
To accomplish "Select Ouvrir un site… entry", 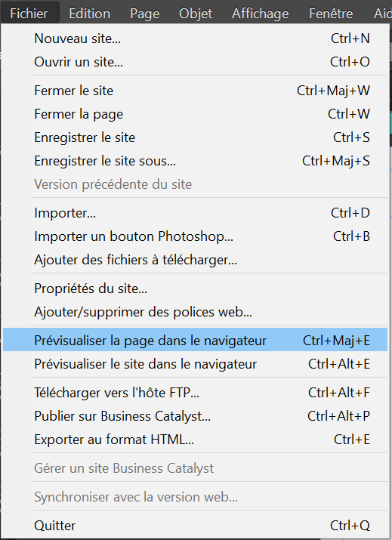I will 196,62.
